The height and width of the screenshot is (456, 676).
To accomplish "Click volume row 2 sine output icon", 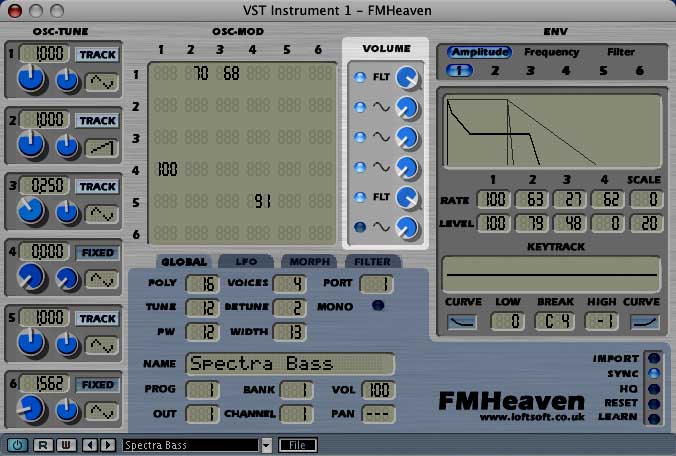I will tap(381, 107).
